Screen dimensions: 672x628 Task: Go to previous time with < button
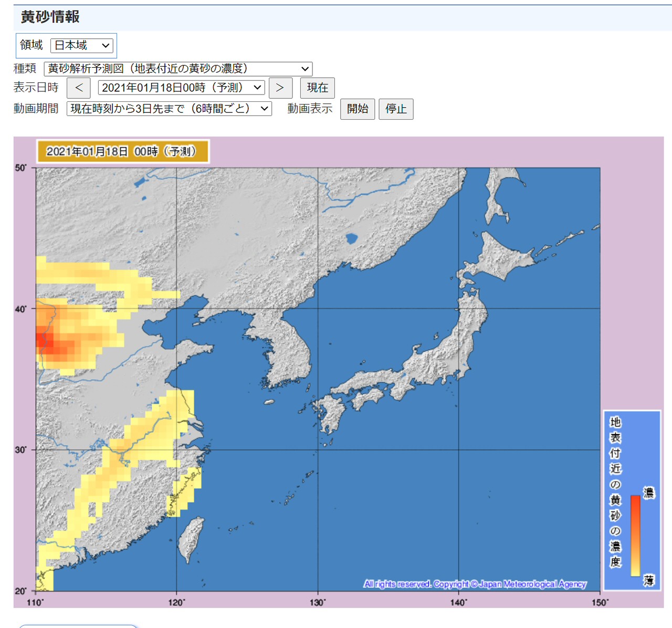click(79, 88)
